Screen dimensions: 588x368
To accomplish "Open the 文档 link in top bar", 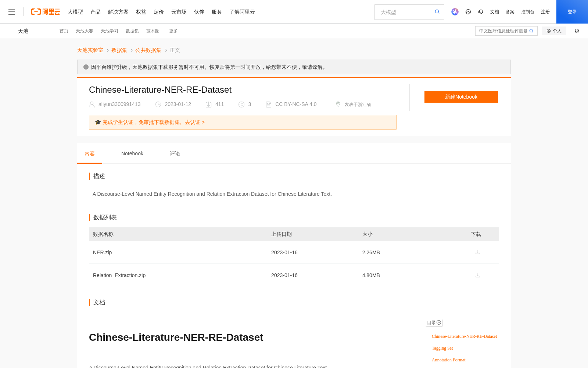I will pos(495,12).
